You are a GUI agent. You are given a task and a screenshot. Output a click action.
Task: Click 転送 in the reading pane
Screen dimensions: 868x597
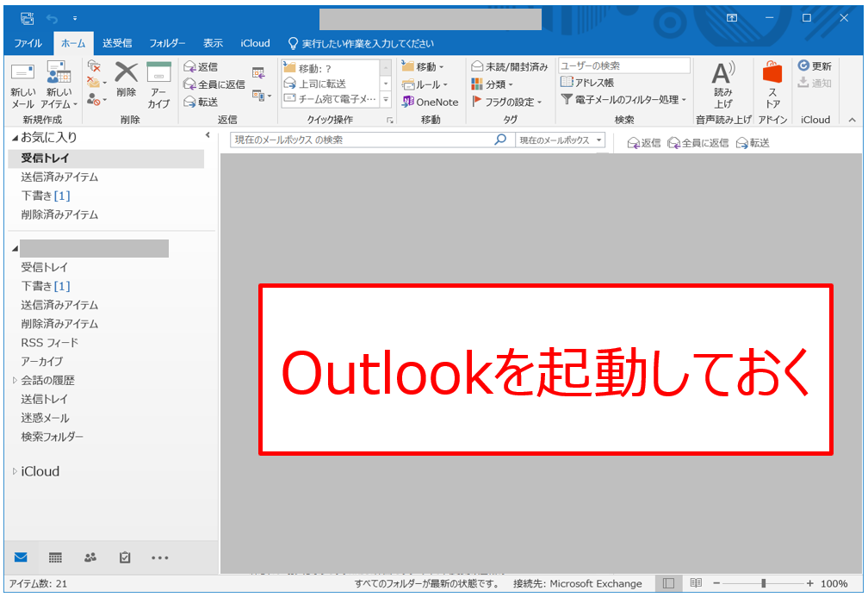pyautogui.click(x=753, y=143)
